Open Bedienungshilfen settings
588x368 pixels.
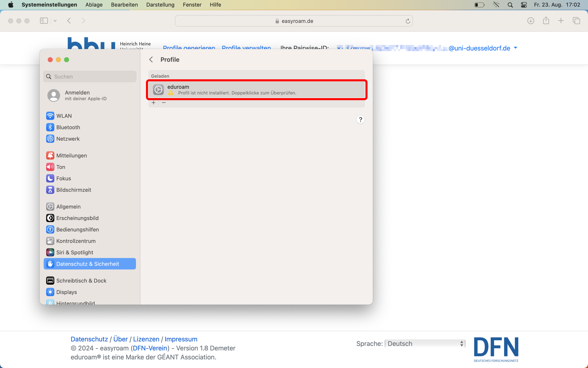90,230
